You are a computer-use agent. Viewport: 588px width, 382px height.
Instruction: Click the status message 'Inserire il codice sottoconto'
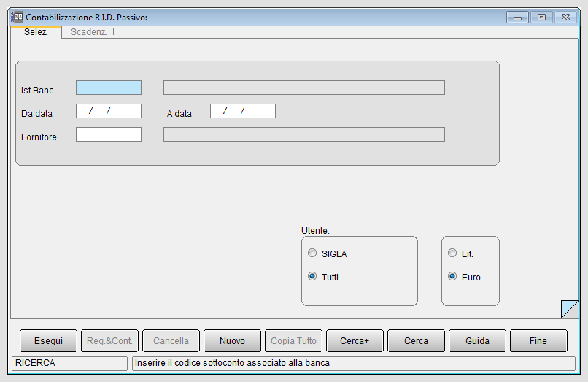pyautogui.click(x=232, y=363)
